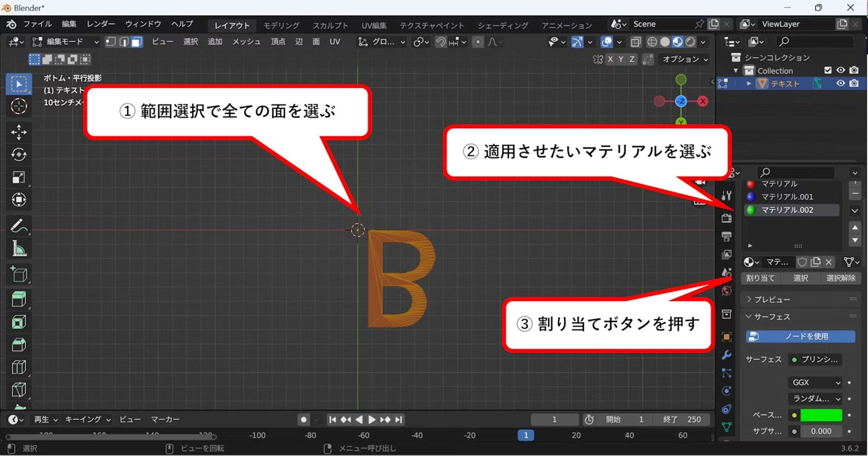Open the World Properties tab
The width and height of the screenshot is (868, 456).
(x=727, y=291)
